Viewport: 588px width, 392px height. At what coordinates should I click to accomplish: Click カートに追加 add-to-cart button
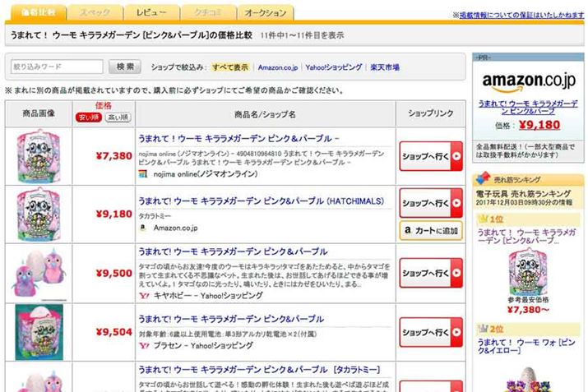[x=431, y=231]
